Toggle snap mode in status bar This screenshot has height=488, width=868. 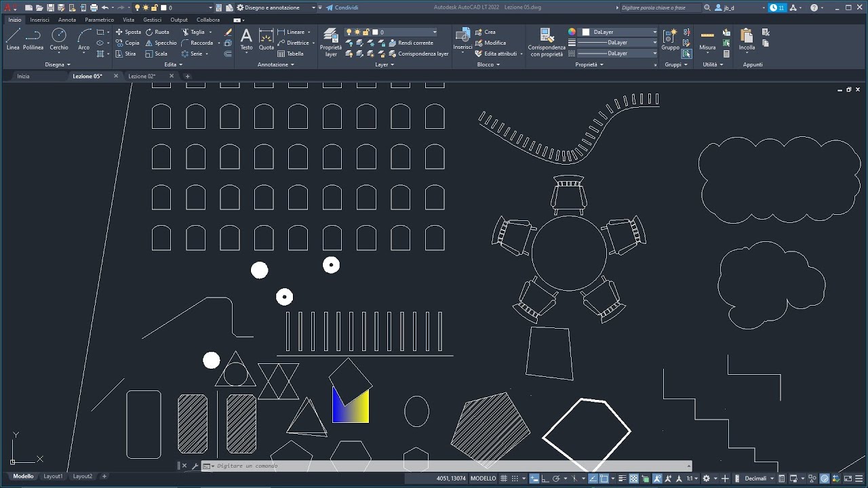pyautogui.click(x=515, y=479)
